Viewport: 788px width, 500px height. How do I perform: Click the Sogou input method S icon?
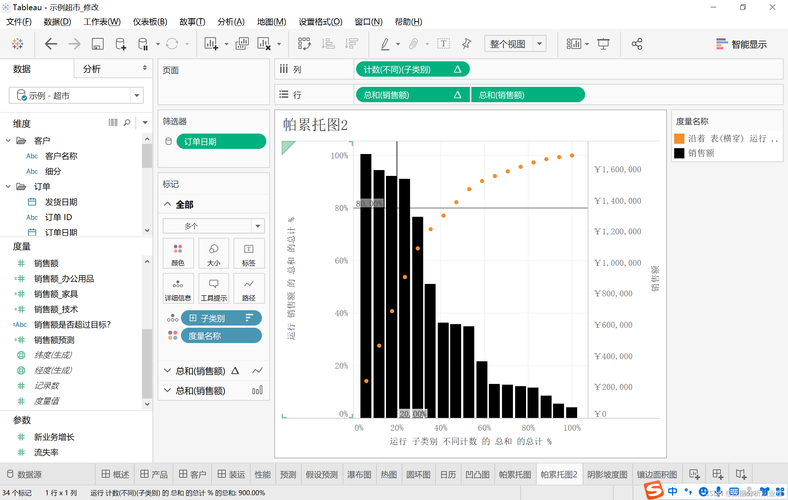click(654, 490)
